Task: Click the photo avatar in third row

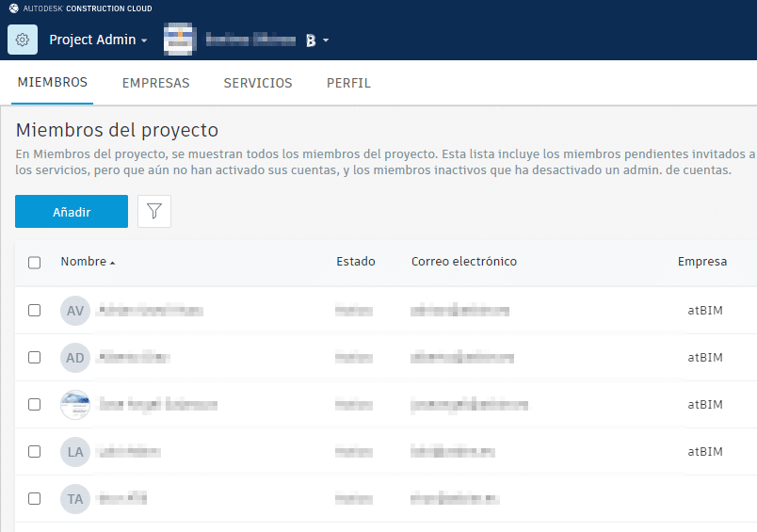Action: click(75, 405)
